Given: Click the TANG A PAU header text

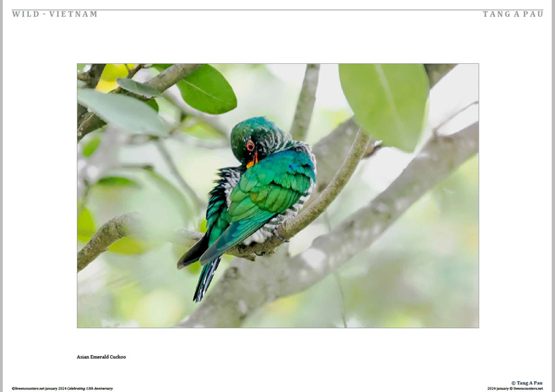Looking at the screenshot, I should coord(513,14).
